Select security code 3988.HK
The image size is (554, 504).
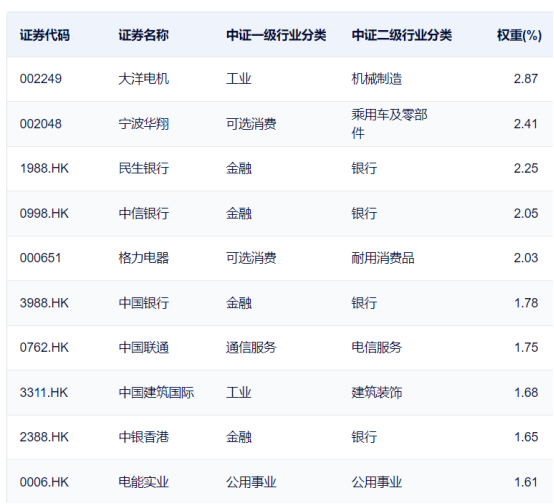[44, 303]
